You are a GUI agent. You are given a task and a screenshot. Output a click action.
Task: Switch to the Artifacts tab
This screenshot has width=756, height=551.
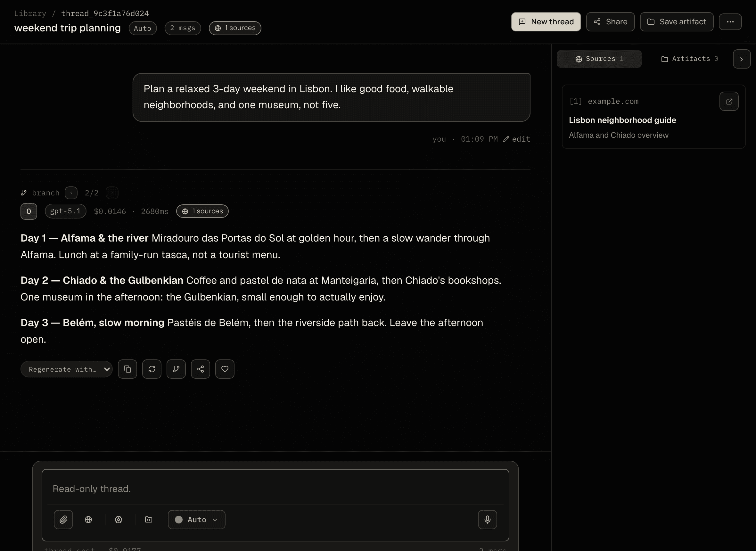tap(689, 59)
